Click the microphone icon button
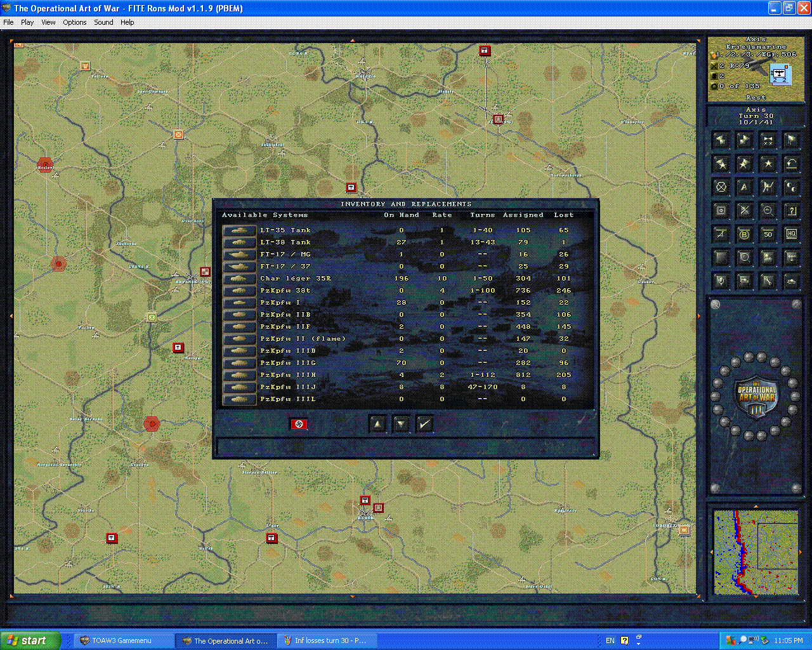The width and height of the screenshot is (812, 650). [x=721, y=281]
